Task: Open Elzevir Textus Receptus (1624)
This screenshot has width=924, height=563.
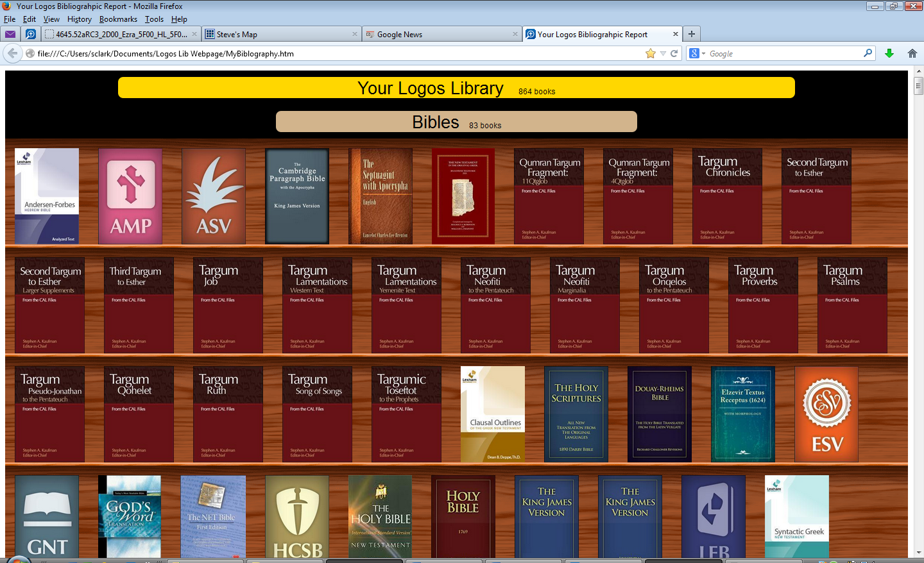Action: 743,414
